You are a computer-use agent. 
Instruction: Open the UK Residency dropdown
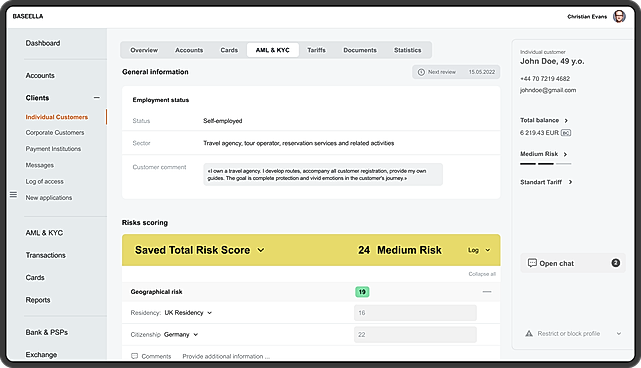(x=188, y=313)
